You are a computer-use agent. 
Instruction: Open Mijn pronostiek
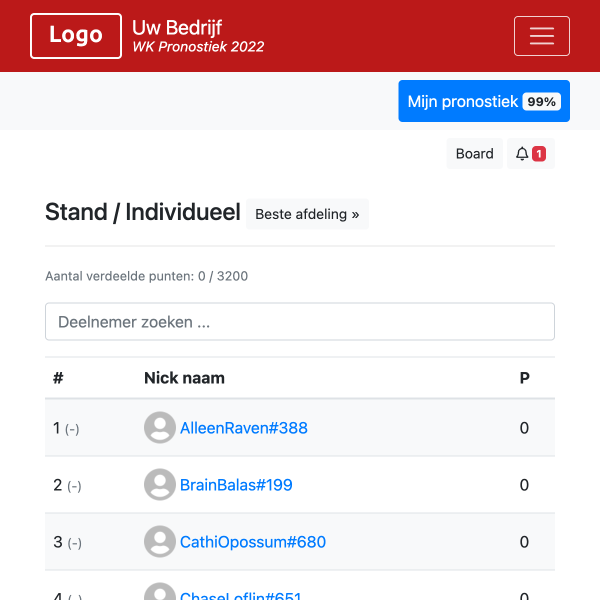[463, 102]
